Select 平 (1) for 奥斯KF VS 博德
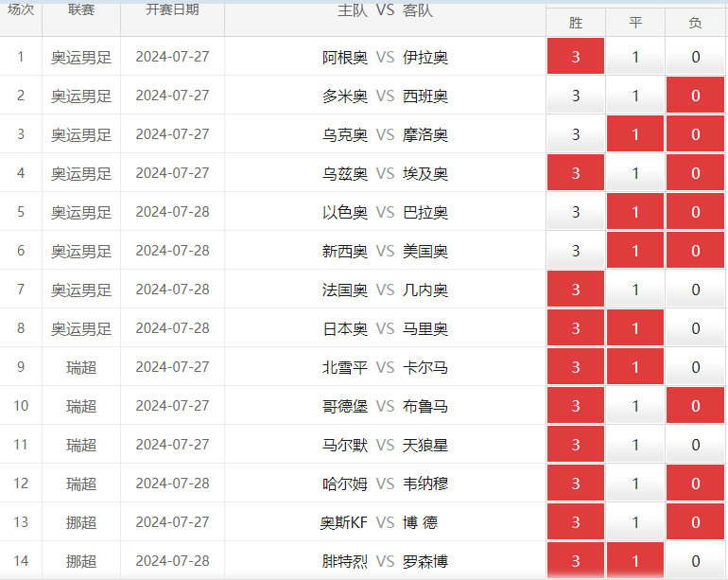 click(x=635, y=522)
